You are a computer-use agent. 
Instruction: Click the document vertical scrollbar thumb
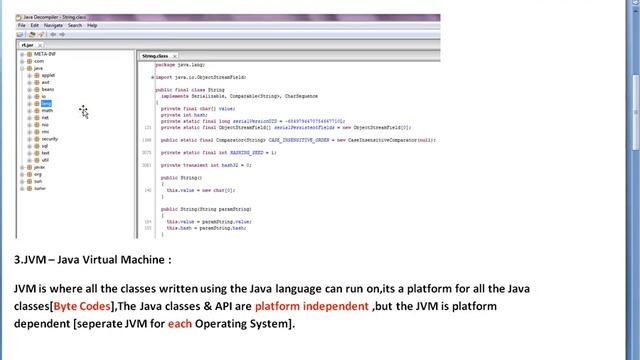point(636,112)
